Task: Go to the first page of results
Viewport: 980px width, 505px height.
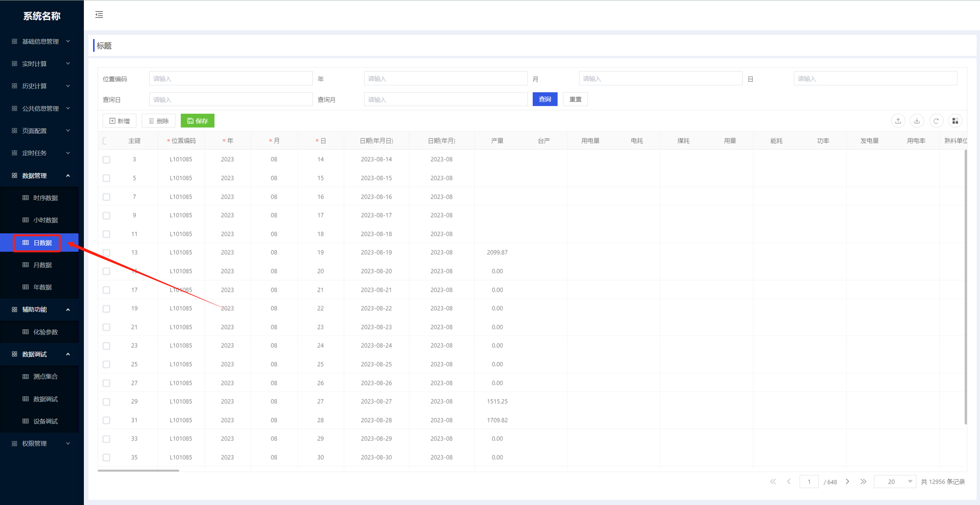Action: (773, 482)
